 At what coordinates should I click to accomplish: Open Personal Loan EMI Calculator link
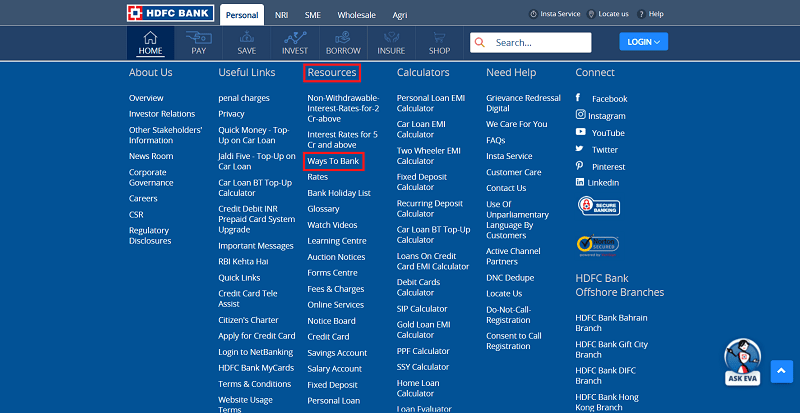[x=431, y=103]
